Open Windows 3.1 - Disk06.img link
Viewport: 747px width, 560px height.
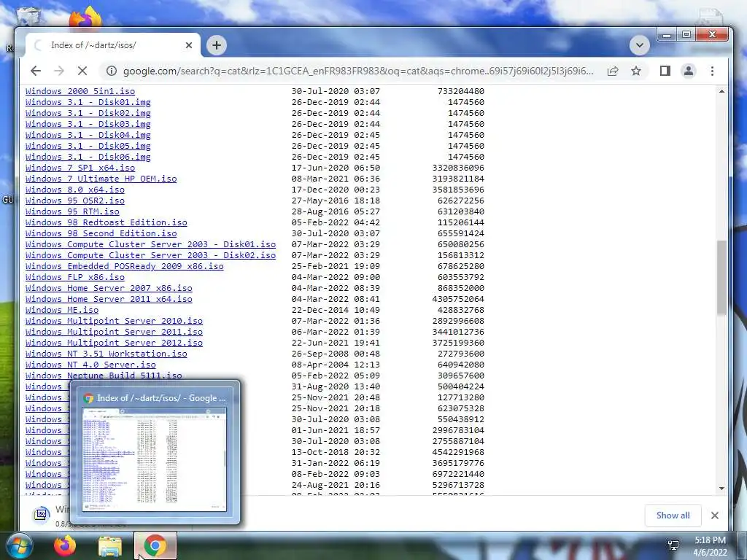88,157
